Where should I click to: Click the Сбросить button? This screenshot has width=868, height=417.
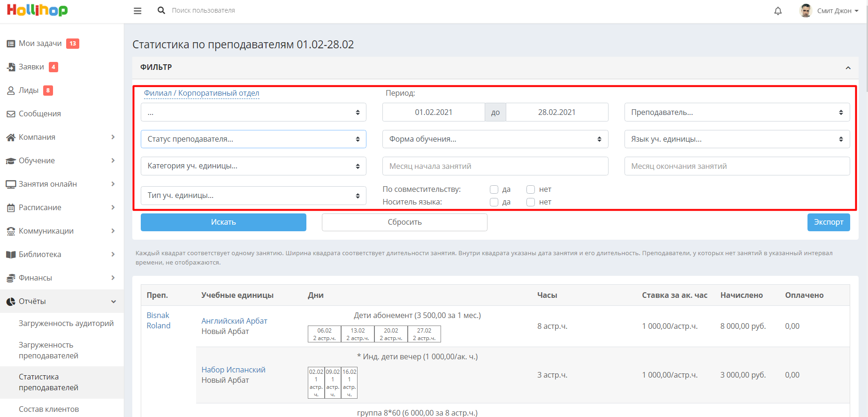click(x=404, y=222)
